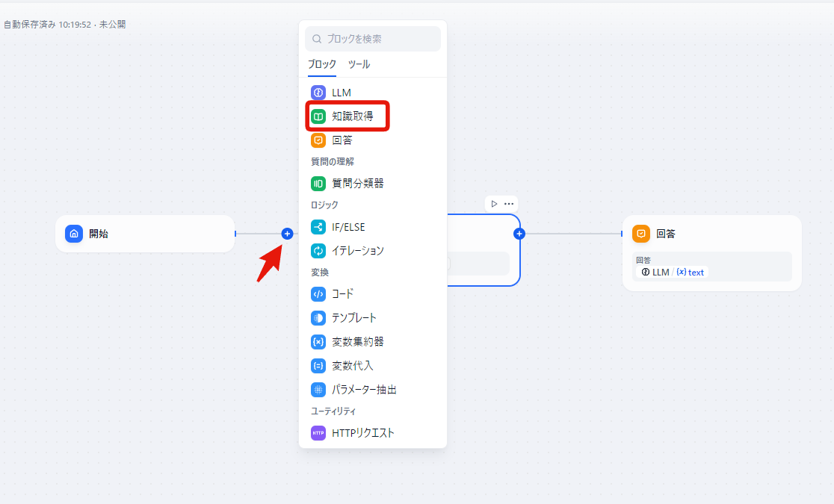Click the plus handle on the selected node
Image resolution: width=834 pixels, height=504 pixels.
coord(519,234)
